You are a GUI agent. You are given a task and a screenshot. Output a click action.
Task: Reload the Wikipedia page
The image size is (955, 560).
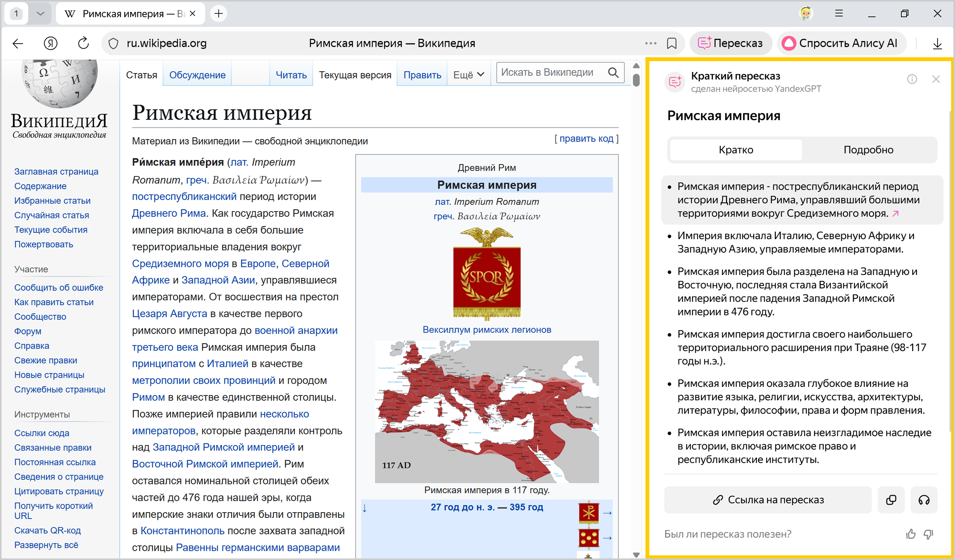(x=83, y=44)
